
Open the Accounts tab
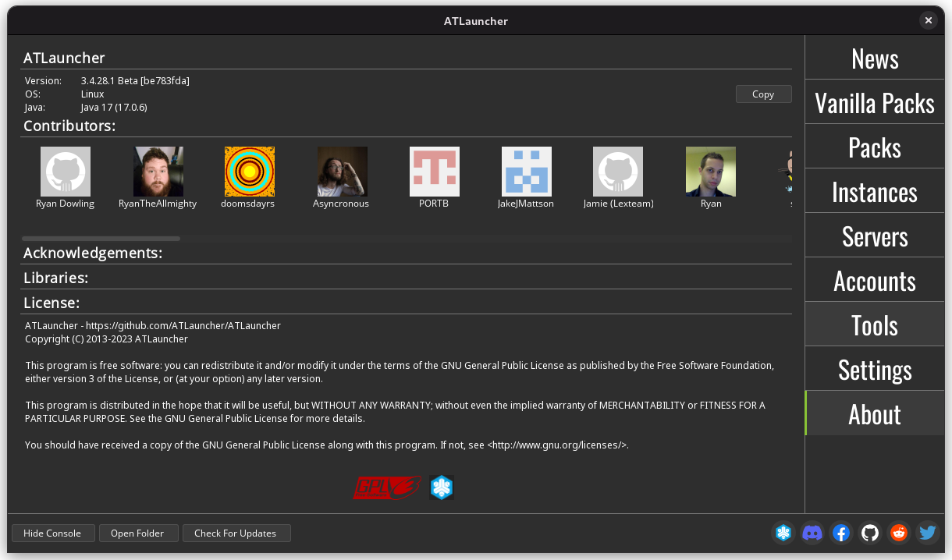point(875,280)
